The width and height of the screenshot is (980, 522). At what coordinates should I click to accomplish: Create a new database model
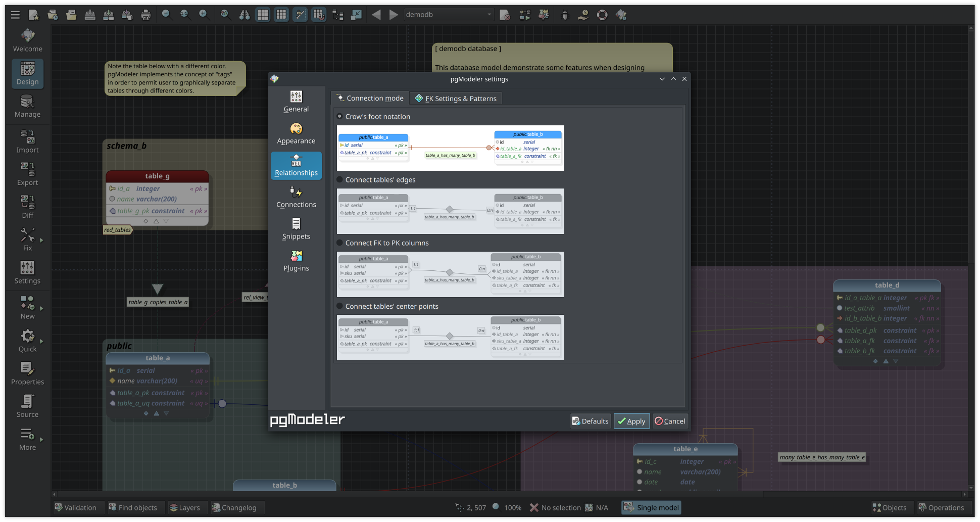click(x=34, y=15)
